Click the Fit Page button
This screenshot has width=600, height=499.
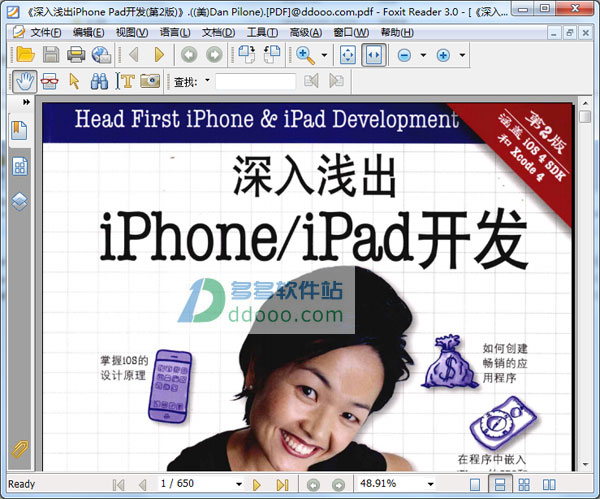click(x=348, y=55)
